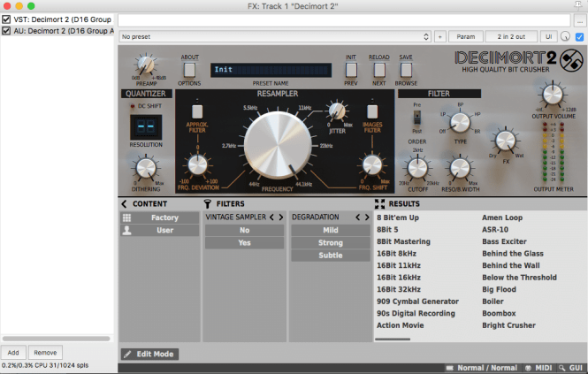This screenshot has width=588, height=374.
Task: Click the Frq. Shift knob
Action: pyautogui.click(x=372, y=165)
